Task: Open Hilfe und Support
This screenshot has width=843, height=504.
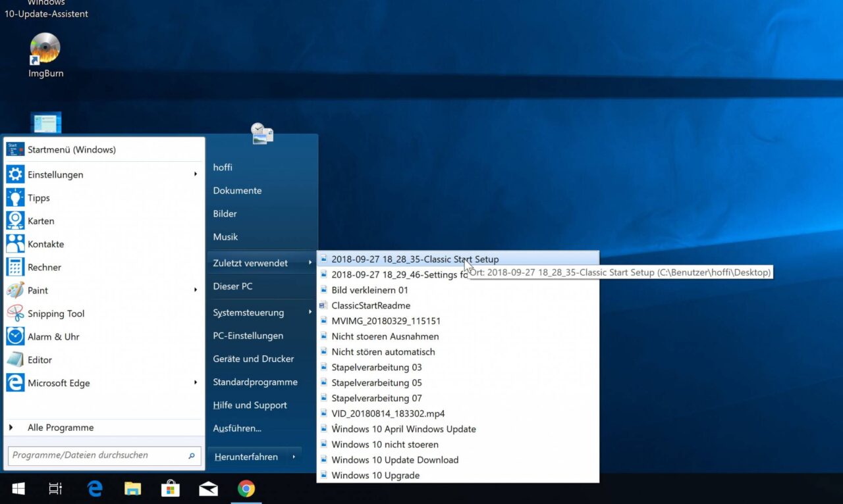Action: tap(250, 405)
